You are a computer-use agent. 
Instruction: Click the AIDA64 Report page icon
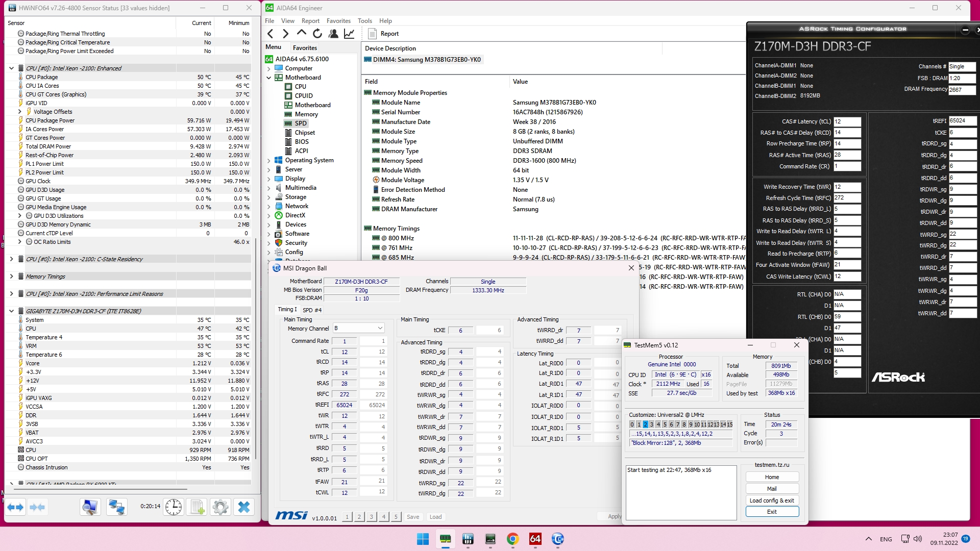point(373,34)
